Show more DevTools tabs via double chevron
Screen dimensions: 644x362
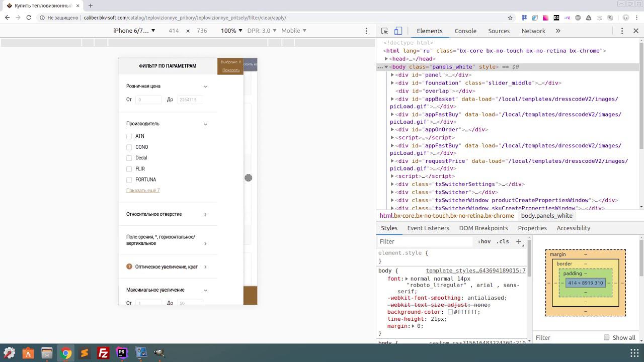(558, 31)
